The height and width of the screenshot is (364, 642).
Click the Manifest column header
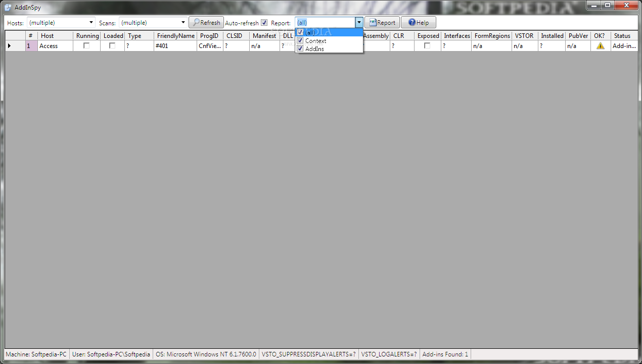pos(264,36)
